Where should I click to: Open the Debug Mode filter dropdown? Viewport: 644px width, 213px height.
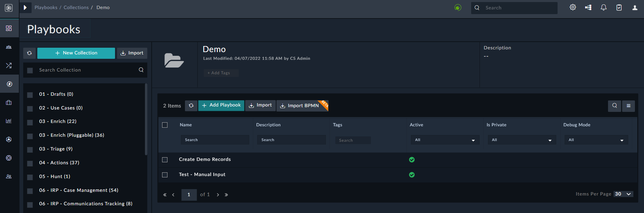(x=596, y=140)
